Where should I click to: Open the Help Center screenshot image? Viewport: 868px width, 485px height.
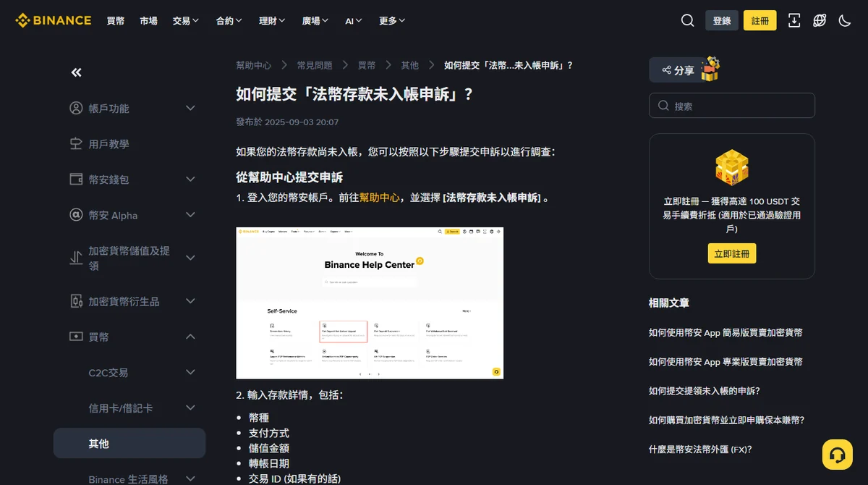370,303
